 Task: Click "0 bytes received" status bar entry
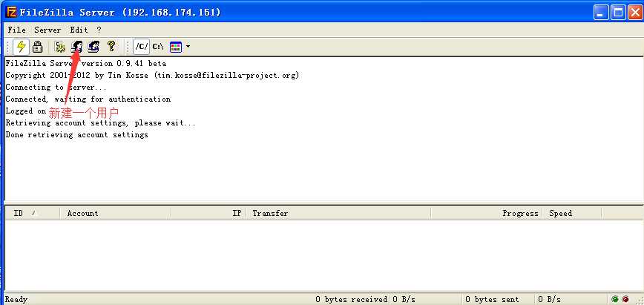click(351, 299)
